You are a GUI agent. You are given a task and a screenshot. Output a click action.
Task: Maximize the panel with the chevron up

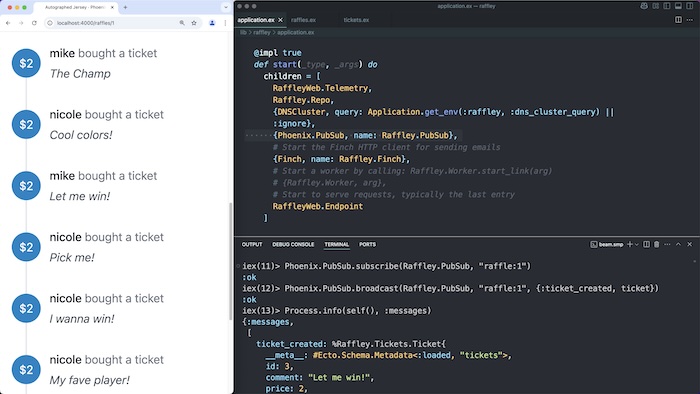click(x=678, y=245)
